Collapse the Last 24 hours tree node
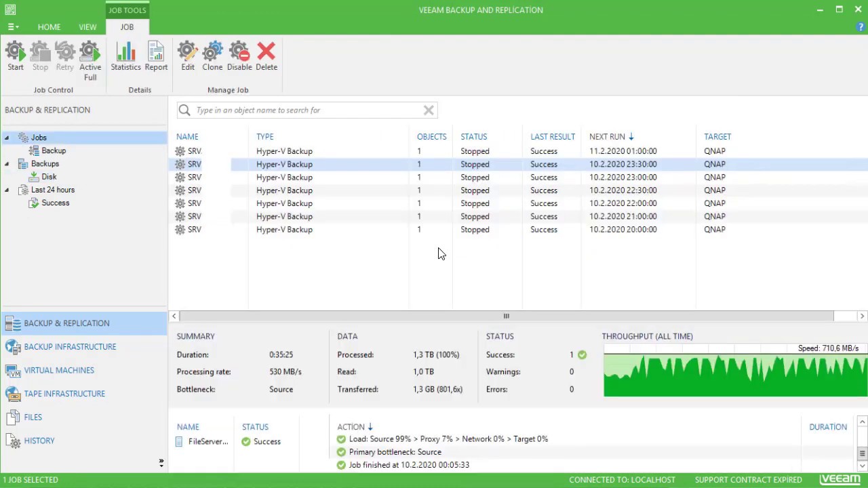The width and height of the screenshot is (868, 488). click(7, 190)
